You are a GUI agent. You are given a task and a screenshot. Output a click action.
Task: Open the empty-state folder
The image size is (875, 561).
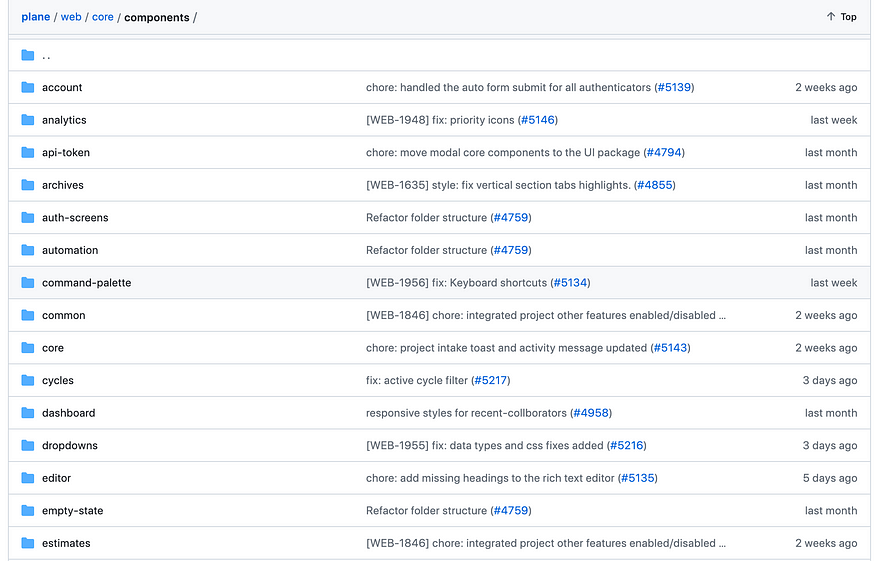point(73,511)
